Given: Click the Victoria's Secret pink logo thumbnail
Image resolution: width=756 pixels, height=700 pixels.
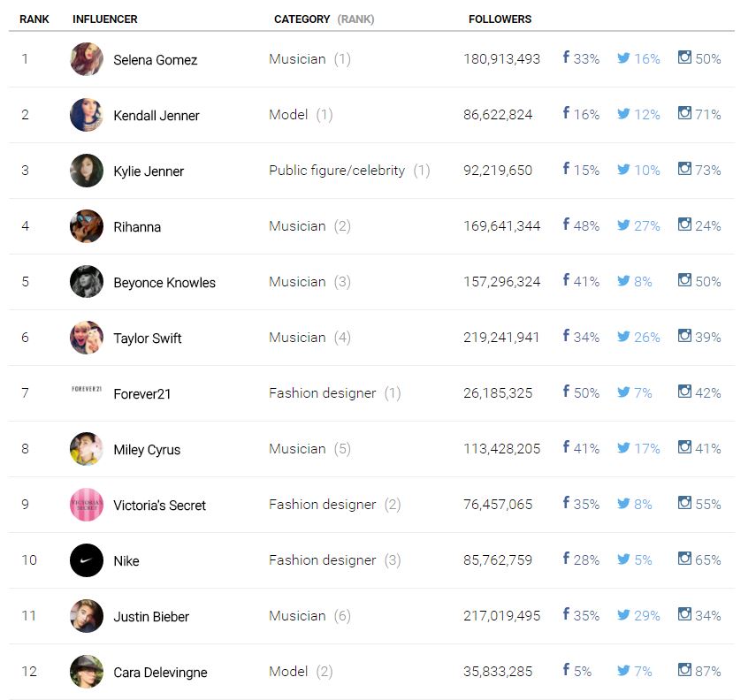Looking at the screenshot, I should (x=87, y=505).
